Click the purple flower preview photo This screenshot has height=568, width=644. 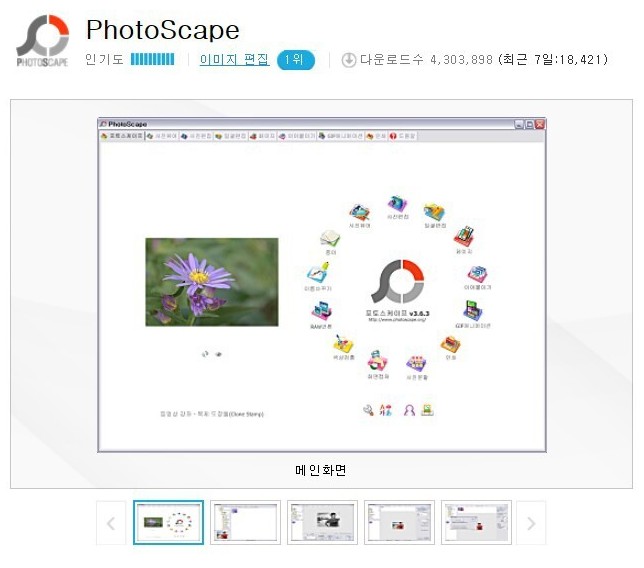212,282
